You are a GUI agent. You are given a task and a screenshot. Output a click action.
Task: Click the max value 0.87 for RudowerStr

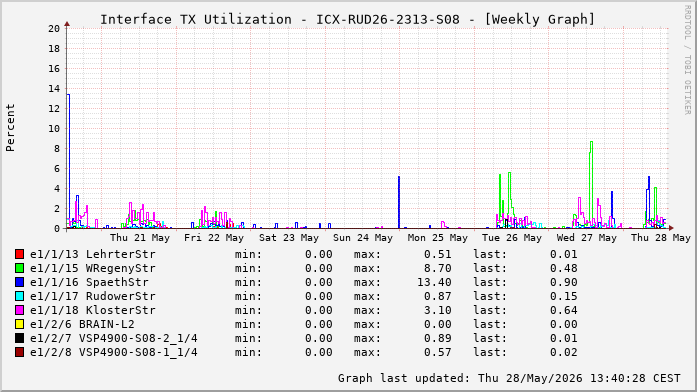pyautogui.click(x=438, y=296)
